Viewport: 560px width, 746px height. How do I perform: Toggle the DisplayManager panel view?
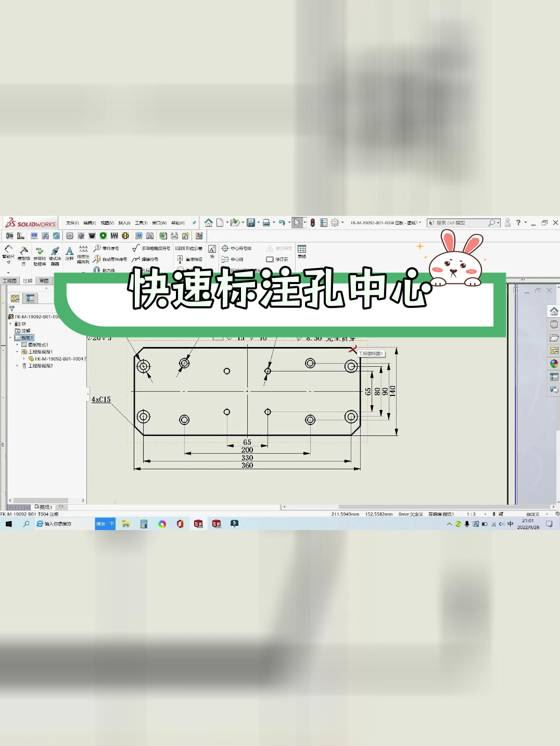pos(15,298)
